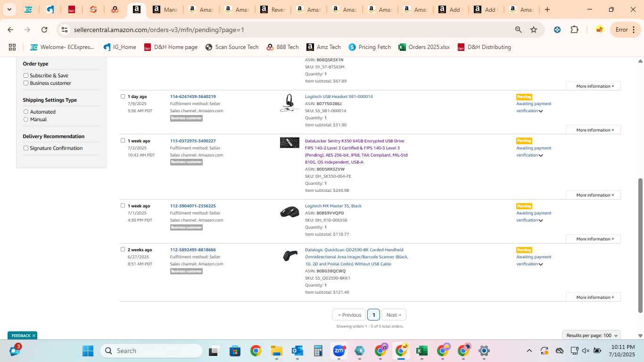Bookmark this page with the star icon
Screen dimensions: 644x362
click(x=534, y=30)
